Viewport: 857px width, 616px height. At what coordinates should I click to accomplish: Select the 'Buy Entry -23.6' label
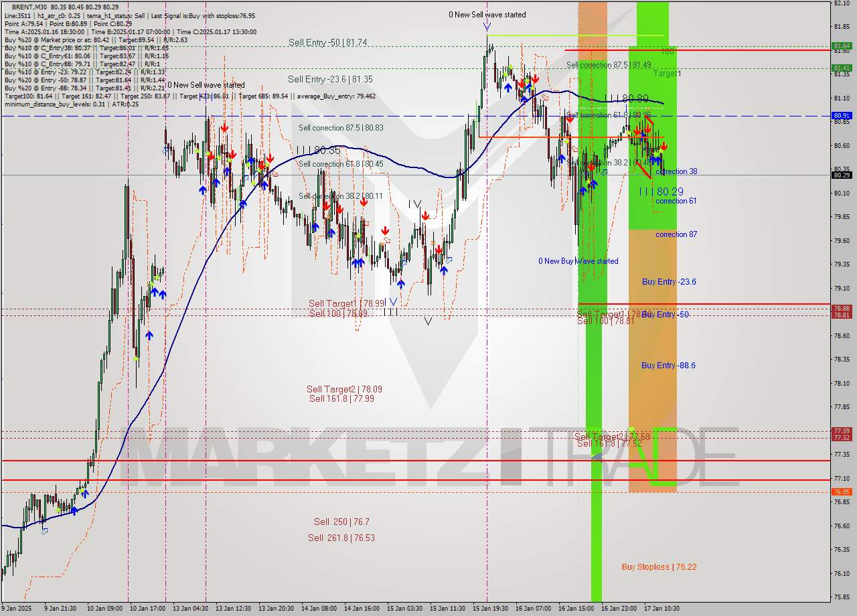tap(669, 282)
